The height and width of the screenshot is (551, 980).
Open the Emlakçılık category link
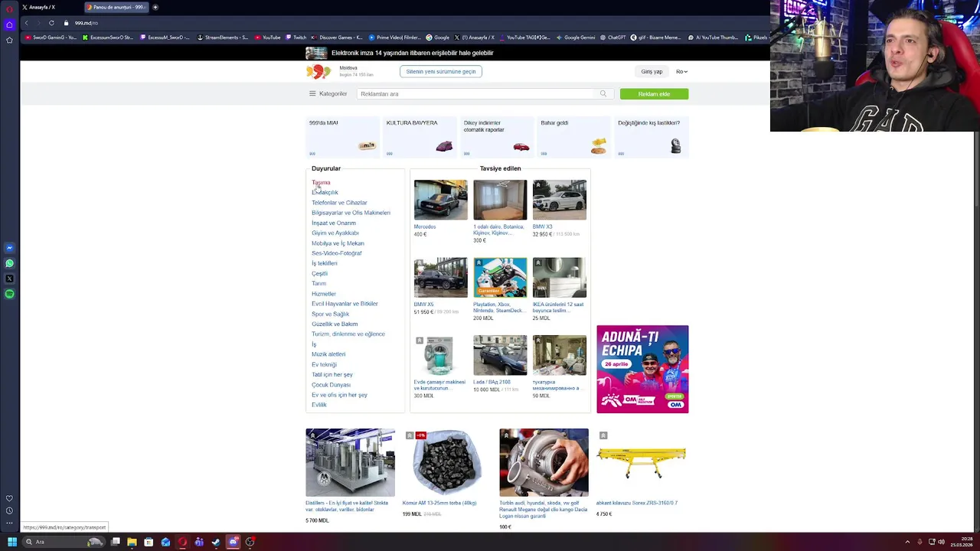coord(325,192)
